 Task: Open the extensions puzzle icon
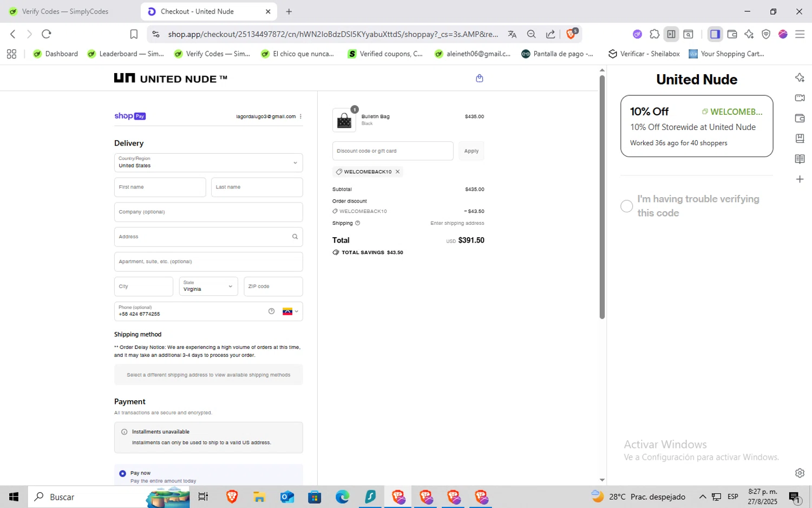(654, 34)
